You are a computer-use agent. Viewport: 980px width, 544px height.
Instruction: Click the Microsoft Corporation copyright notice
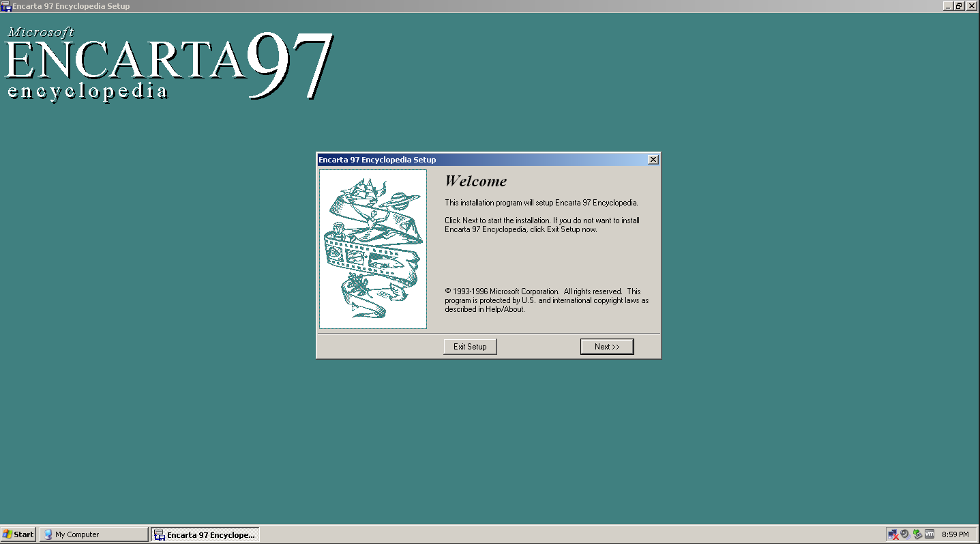pos(547,300)
